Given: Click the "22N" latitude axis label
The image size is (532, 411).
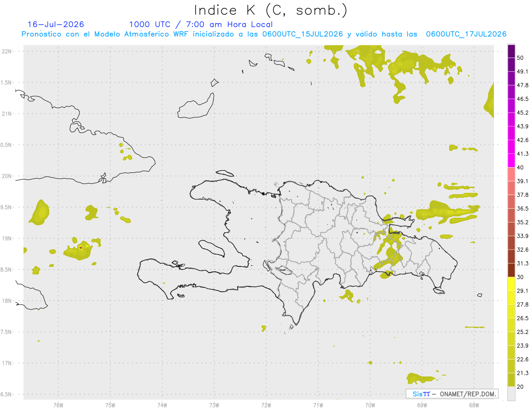Looking at the screenshot, I should [7, 51].
